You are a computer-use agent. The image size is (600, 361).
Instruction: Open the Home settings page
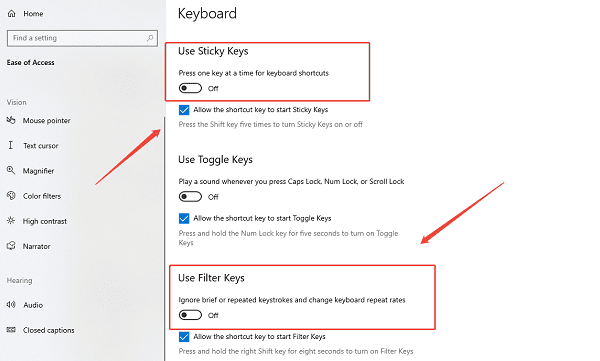click(33, 14)
